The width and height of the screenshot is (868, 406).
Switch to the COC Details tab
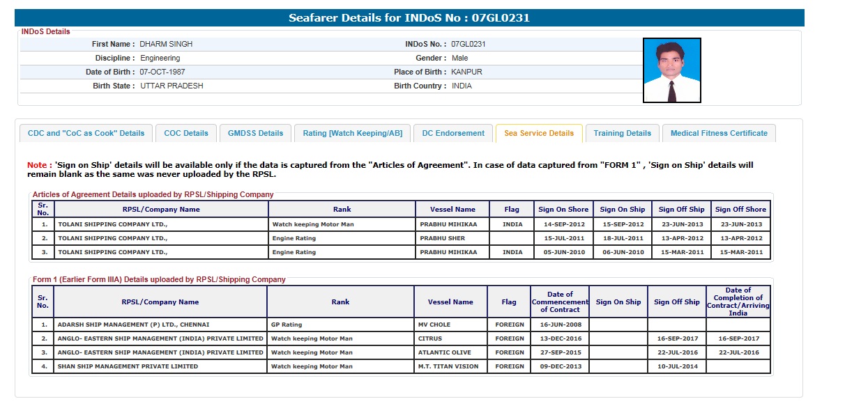186,133
